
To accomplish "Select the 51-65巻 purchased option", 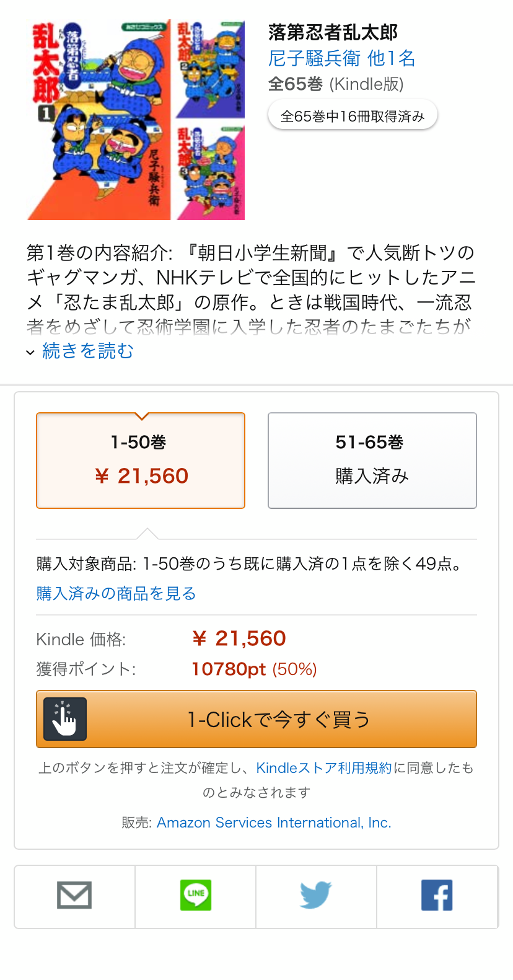I will point(372,461).
